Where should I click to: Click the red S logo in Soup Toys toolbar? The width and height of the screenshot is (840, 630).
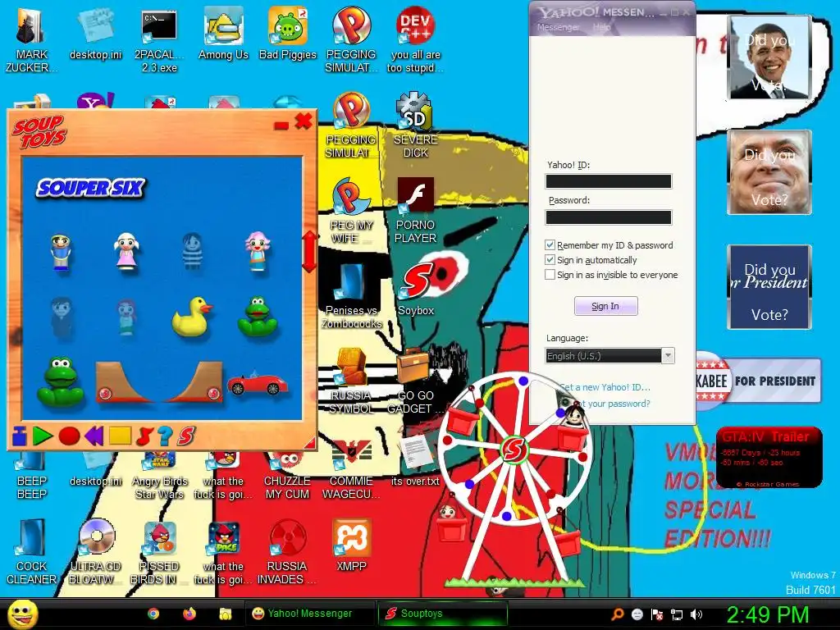pos(186,436)
